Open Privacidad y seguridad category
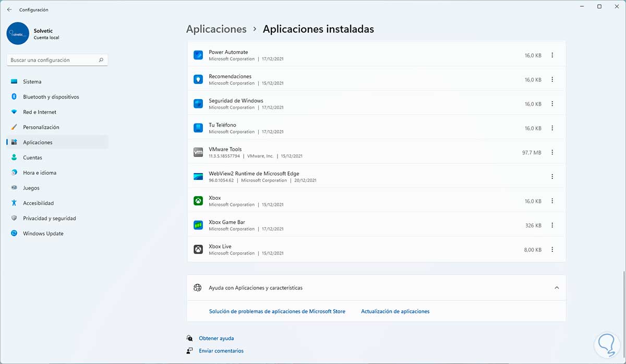Screen dimensions: 626x364 tap(57, 219)
